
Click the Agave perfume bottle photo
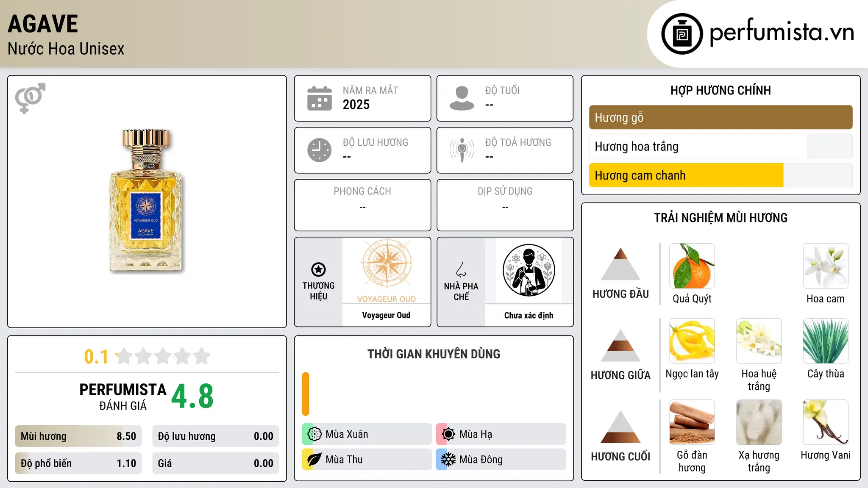click(146, 201)
